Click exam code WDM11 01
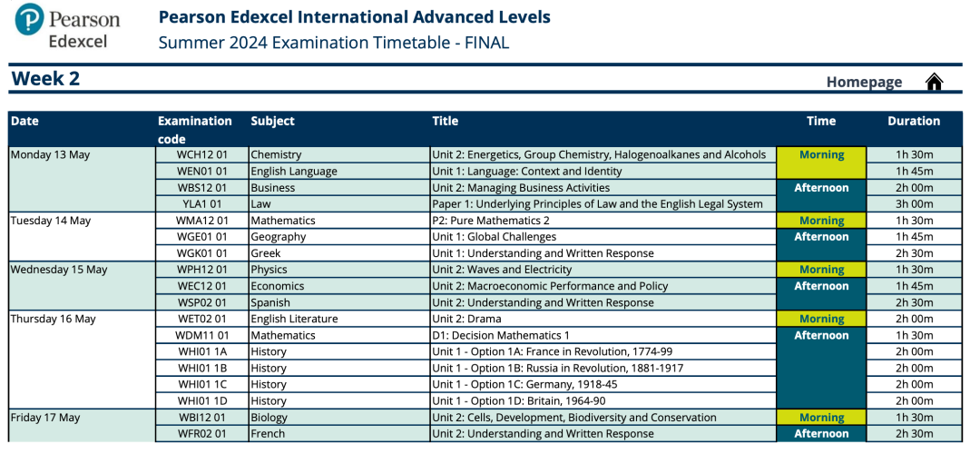Viewport: 980px width, 454px height. (201, 335)
